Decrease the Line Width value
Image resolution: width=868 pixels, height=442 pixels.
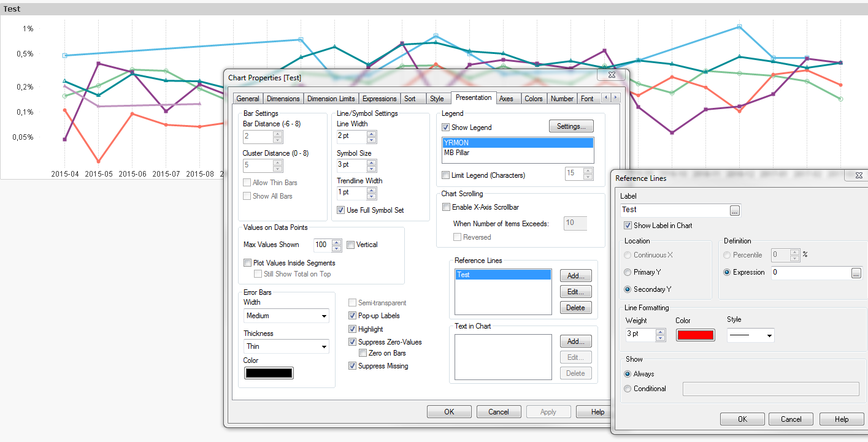(371, 140)
